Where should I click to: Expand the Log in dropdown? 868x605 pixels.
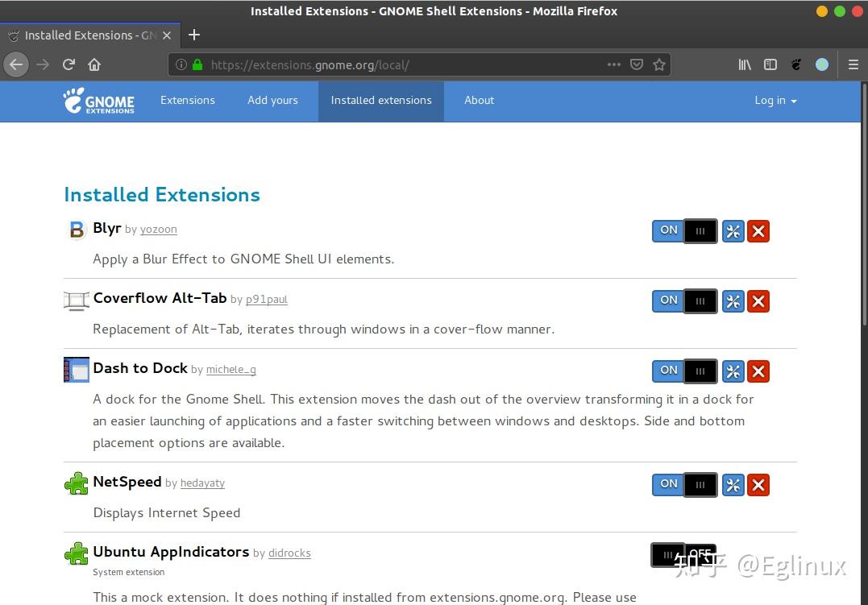coord(775,101)
